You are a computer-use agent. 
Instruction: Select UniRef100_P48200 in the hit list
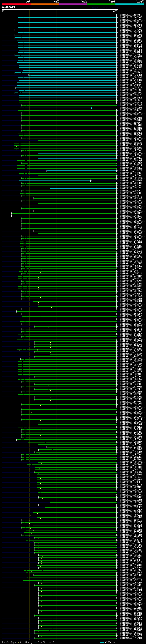point(131,460)
